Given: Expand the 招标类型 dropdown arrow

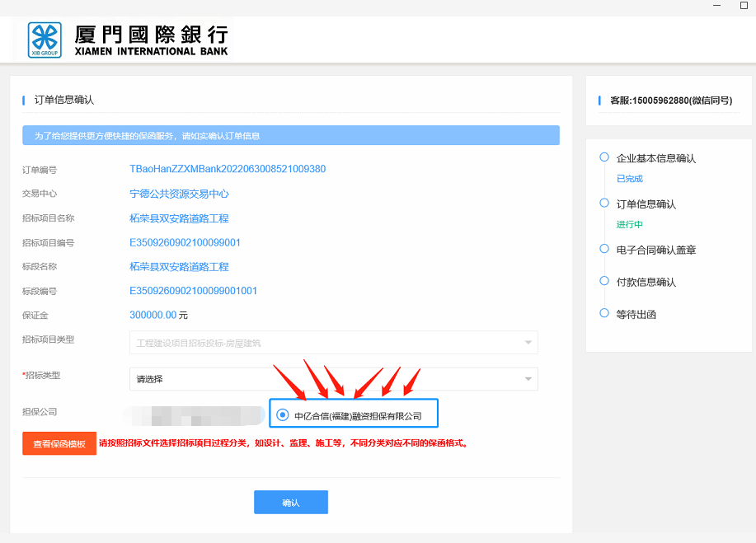Looking at the screenshot, I should [528, 379].
